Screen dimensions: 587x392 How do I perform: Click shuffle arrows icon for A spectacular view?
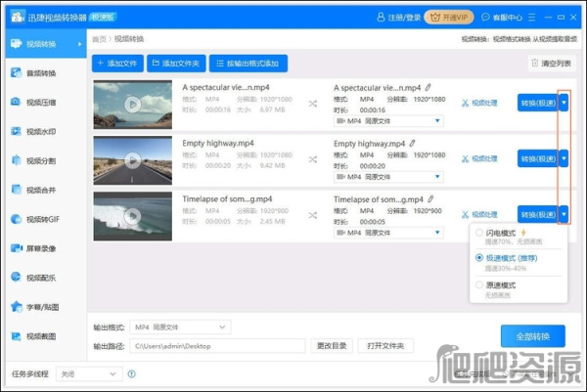313,104
